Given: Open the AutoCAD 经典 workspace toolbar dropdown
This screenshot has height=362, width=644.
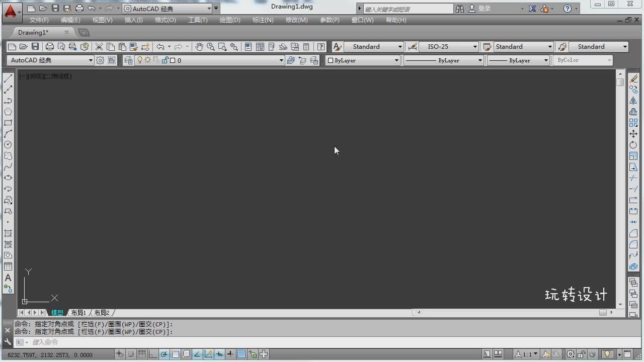Looking at the screenshot, I should pyautogui.click(x=91, y=60).
